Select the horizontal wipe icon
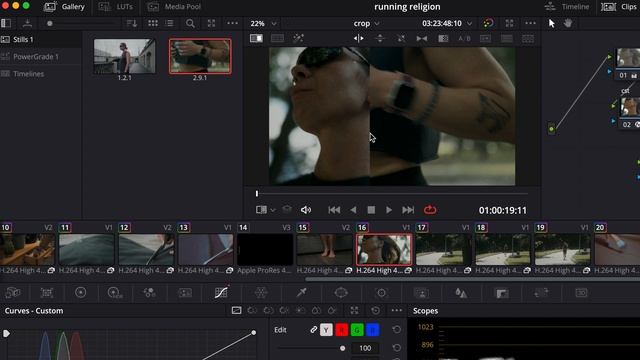The image size is (640, 360). pyautogui.click(x=359, y=38)
